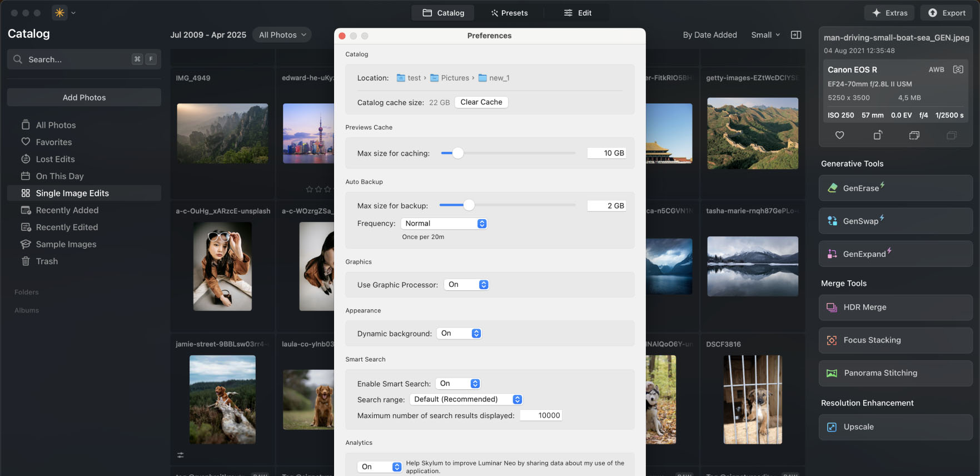Switch to the Edit tab
This screenshot has width=980, height=476.
(578, 13)
